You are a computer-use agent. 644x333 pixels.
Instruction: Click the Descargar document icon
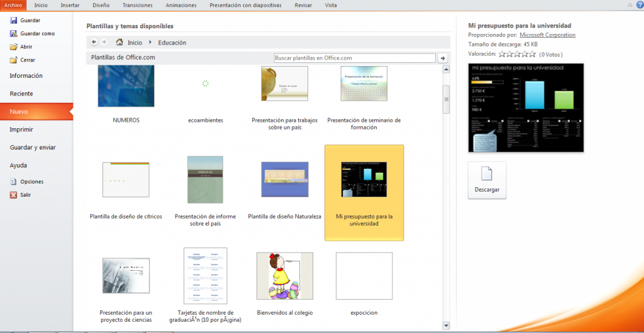click(487, 173)
